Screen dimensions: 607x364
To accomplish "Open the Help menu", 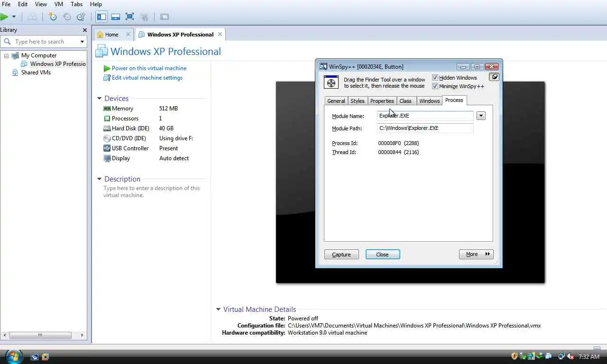I will click(96, 4).
